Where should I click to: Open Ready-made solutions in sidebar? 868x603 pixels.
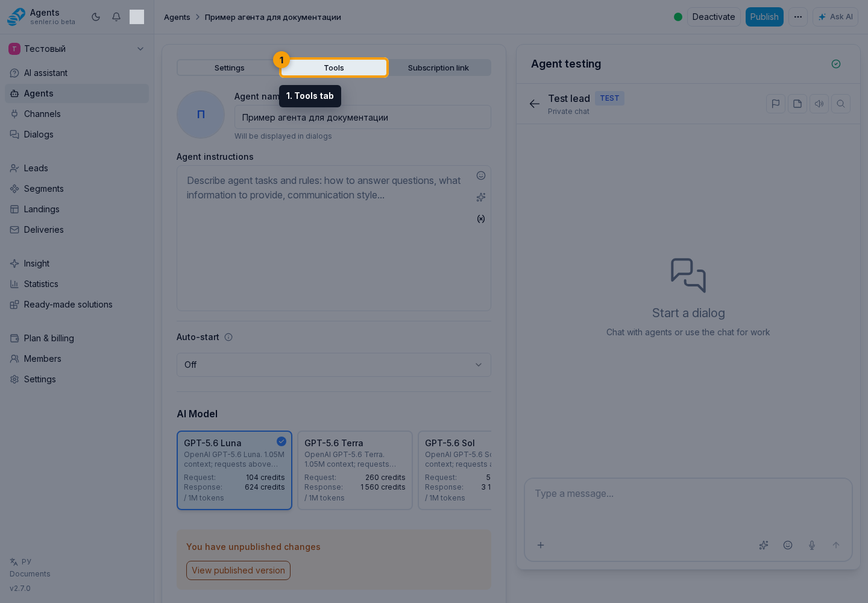pyautogui.click(x=77, y=305)
